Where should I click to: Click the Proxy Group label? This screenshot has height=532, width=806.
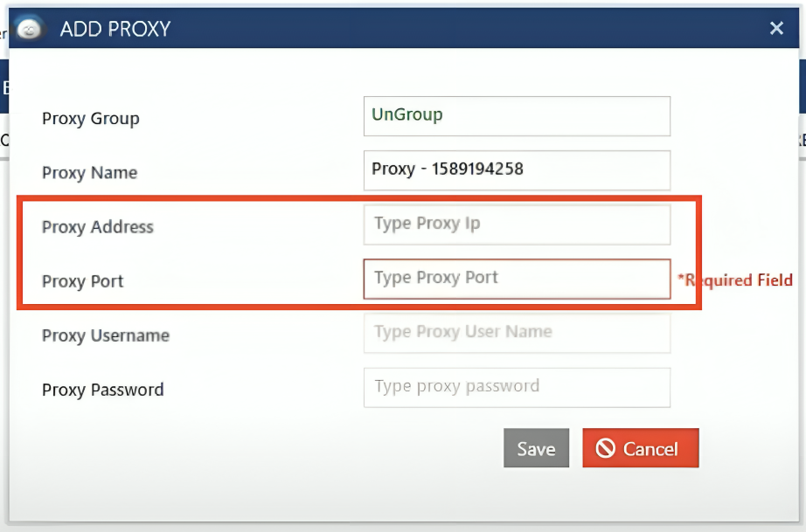(x=91, y=119)
